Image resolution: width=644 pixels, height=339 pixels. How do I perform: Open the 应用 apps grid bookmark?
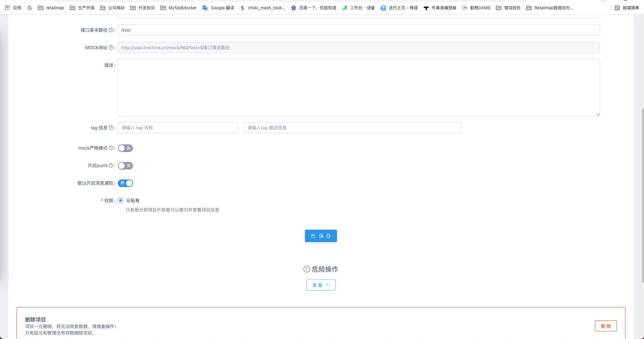[x=13, y=8]
